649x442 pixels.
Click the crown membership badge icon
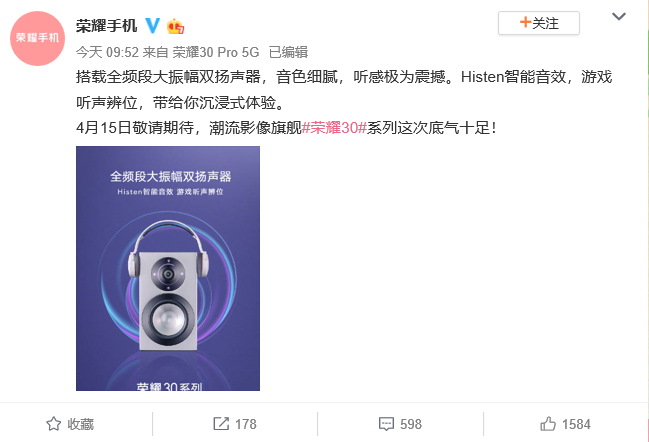pyautogui.click(x=175, y=26)
